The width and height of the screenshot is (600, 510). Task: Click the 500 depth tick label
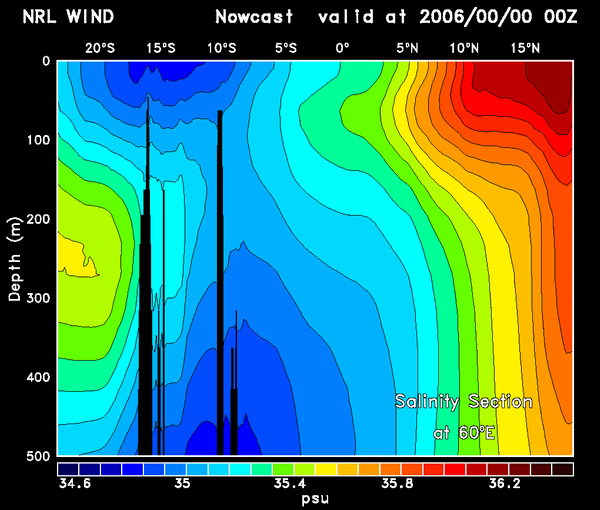pyautogui.click(x=38, y=456)
